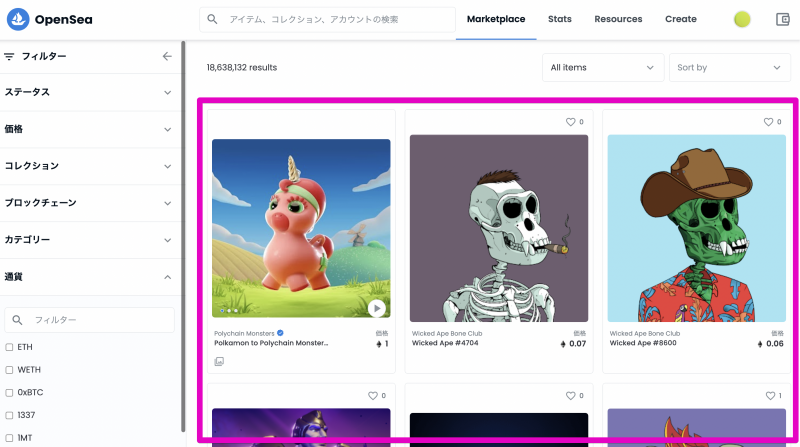This screenshot has width=800, height=447.
Task: Click heart icon on second-row left card
Action: (x=373, y=395)
